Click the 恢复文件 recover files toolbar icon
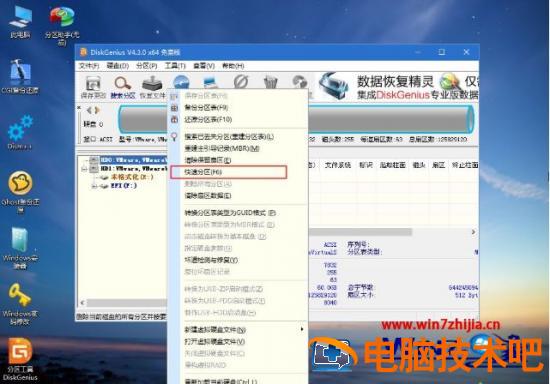Screen dimensions: 550x384 (152, 87)
